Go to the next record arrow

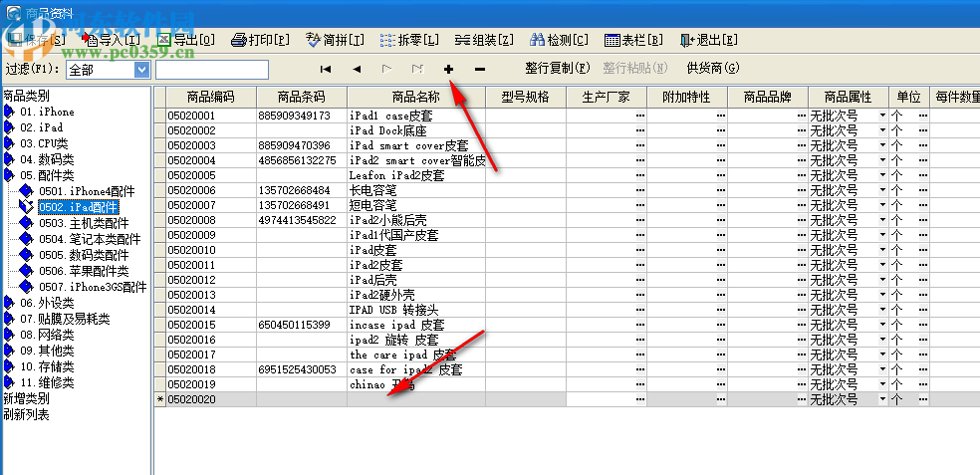[386, 70]
